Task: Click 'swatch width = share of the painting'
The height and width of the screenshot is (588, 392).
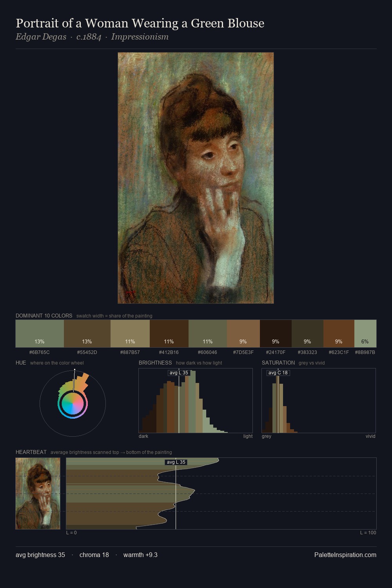Action: click(114, 316)
